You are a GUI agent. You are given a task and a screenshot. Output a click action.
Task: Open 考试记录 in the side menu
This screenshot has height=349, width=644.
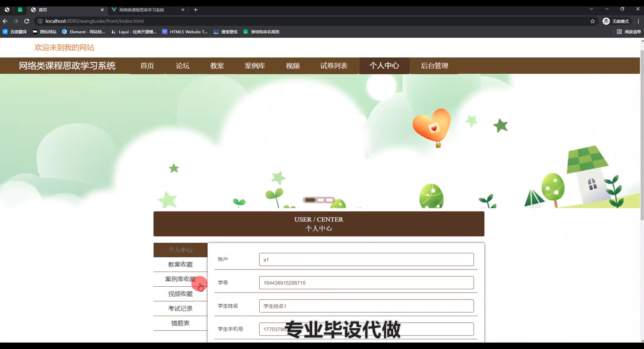click(180, 309)
